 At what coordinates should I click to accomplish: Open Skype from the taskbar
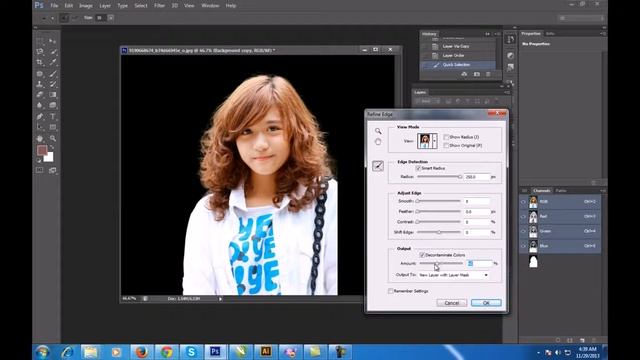coord(191,351)
